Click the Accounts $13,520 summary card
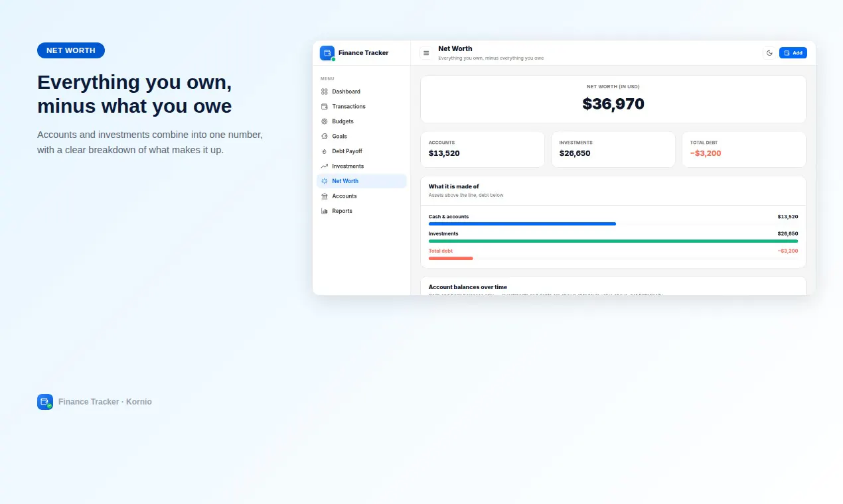Screen dimensions: 843x504 click(x=483, y=149)
